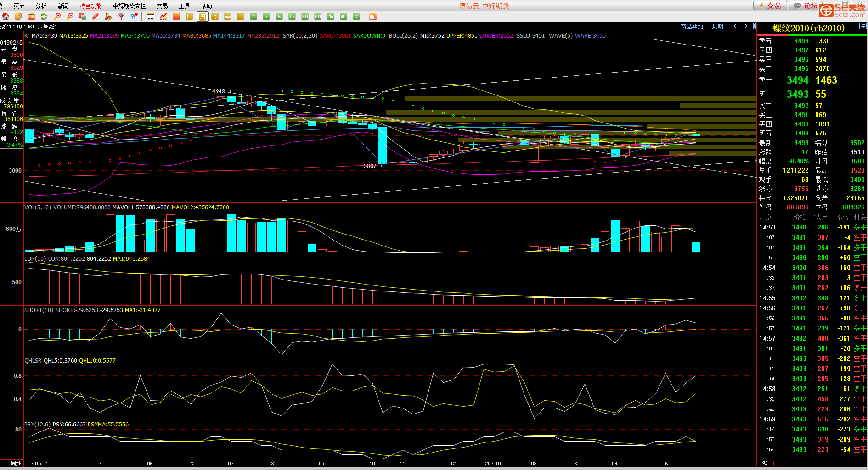Click the 卖一 price 3494
The width and height of the screenshot is (868, 470).
(x=798, y=80)
